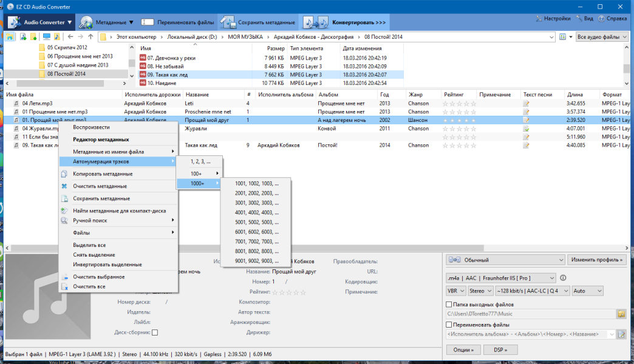Click the computer location icon
Viewport: 634px width, 364px height.
click(x=47, y=37)
